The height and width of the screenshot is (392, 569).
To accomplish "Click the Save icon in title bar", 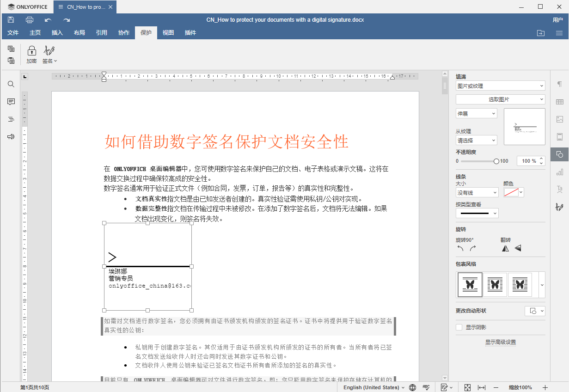I will 11,20.
